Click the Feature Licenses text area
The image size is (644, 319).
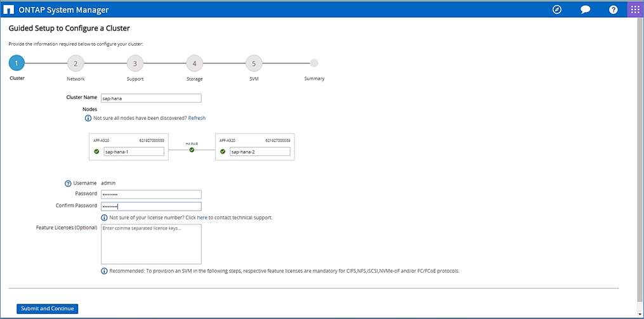pos(151,244)
